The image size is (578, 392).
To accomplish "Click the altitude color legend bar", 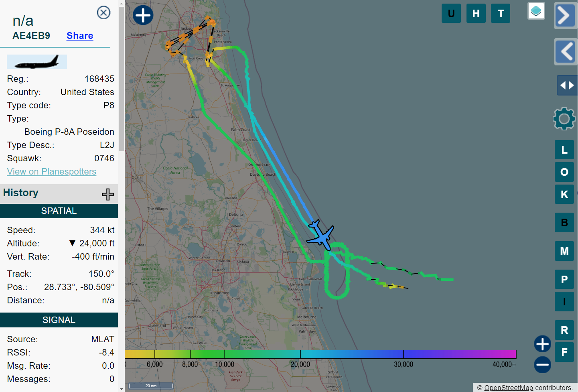I will pos(320,354).
